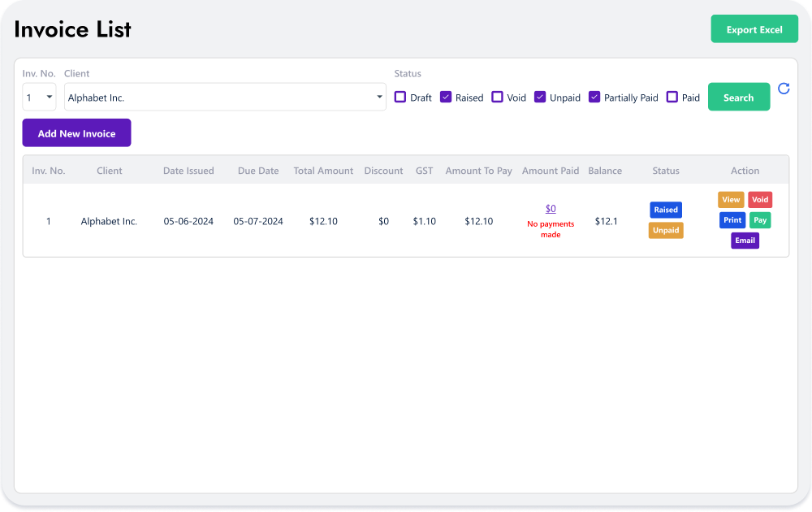Screen dimensions: 812x512
Task: Disable the Unpaid status filter
Action: click(539, 97)
